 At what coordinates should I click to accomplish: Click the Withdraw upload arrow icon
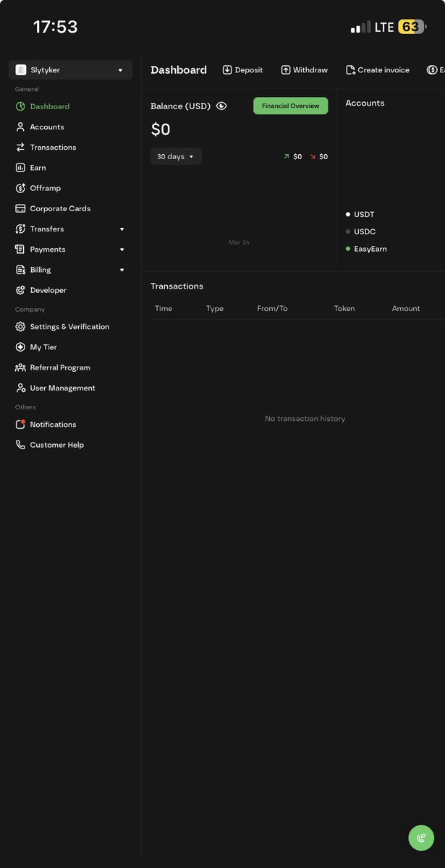pos(286,70)
